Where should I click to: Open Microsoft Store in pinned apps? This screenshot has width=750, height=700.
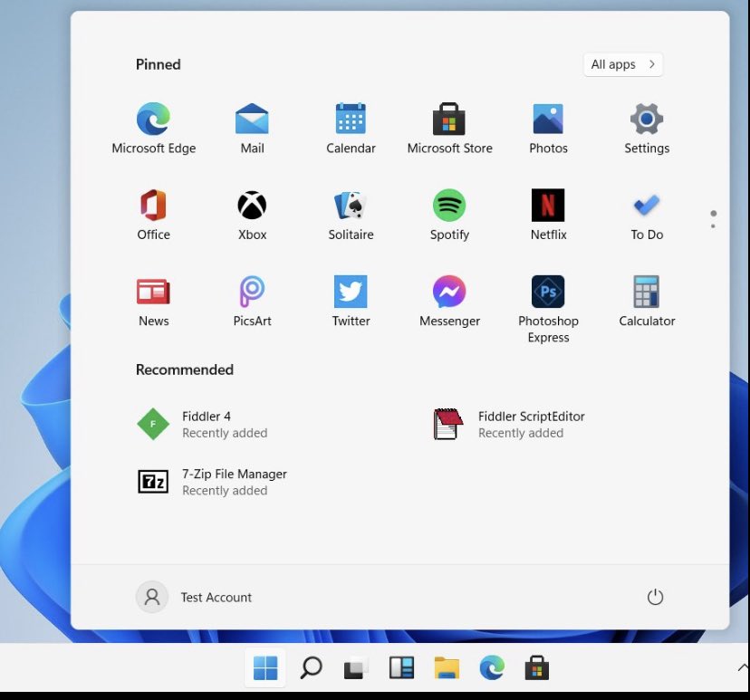pos(449,129)
